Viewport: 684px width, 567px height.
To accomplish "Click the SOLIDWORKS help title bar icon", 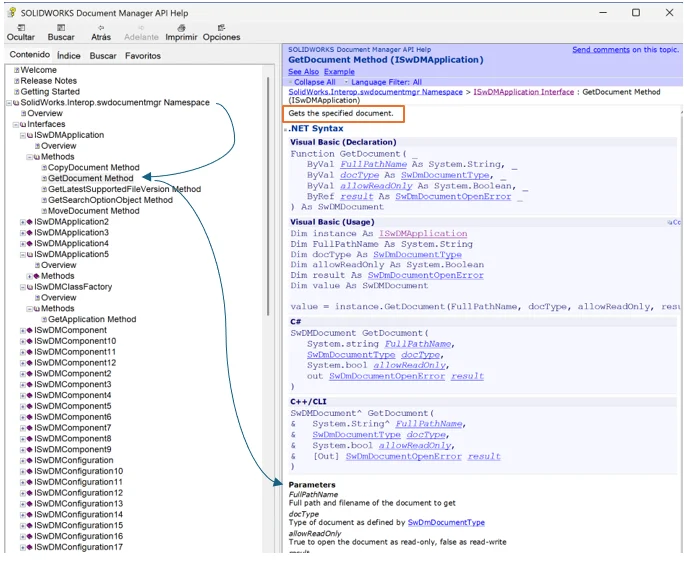I will (x=12, y=13).
